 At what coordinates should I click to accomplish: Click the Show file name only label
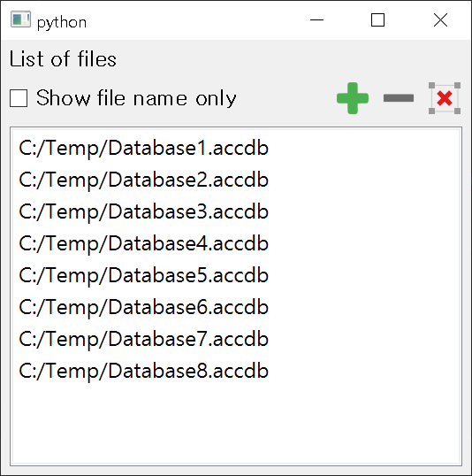tap(136, 98)
